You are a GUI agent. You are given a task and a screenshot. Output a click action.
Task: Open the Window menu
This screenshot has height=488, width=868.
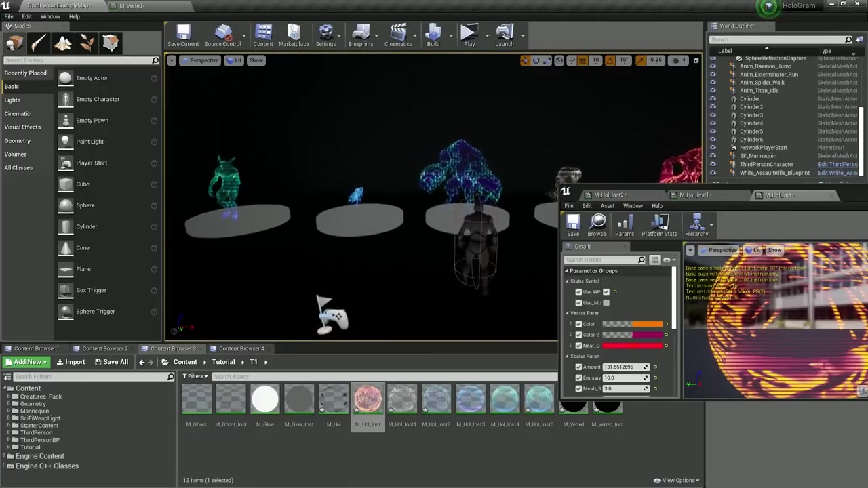pos(50,16)
